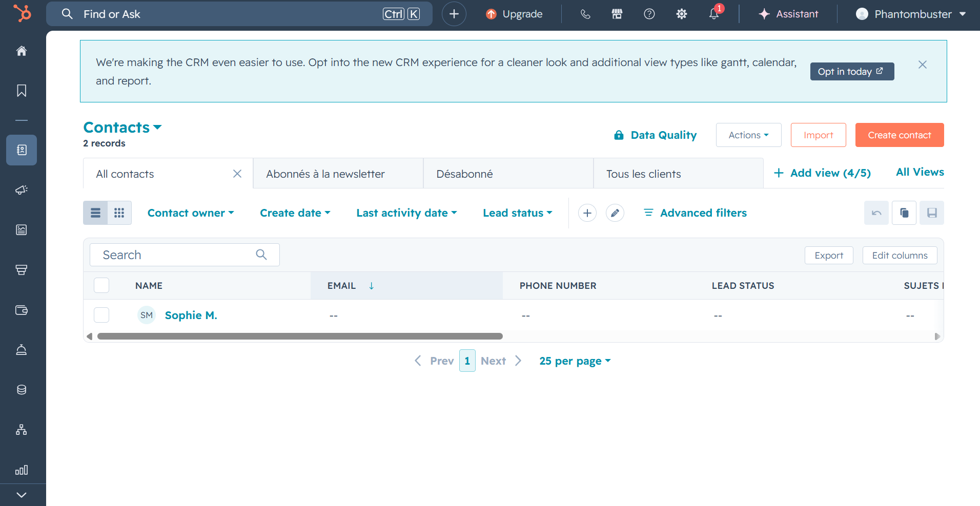Image resolution: width=980 pixels, height=506 pixels.
Task: Click the Import button
Action: coord(819,135)
